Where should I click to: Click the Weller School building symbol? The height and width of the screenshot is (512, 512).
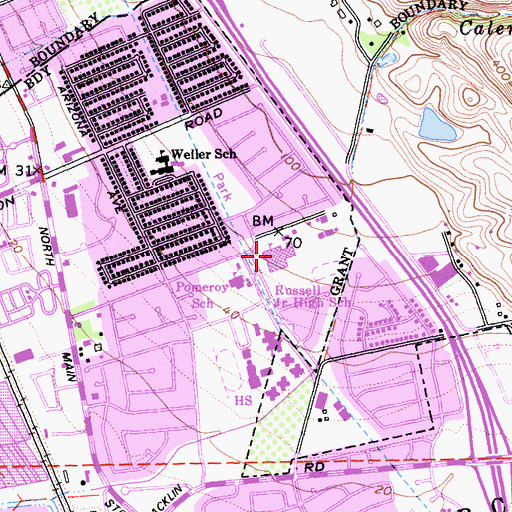162,164
